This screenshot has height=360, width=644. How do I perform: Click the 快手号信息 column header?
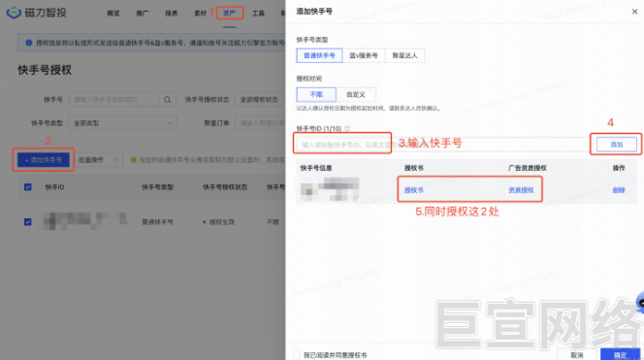point(316,168)
